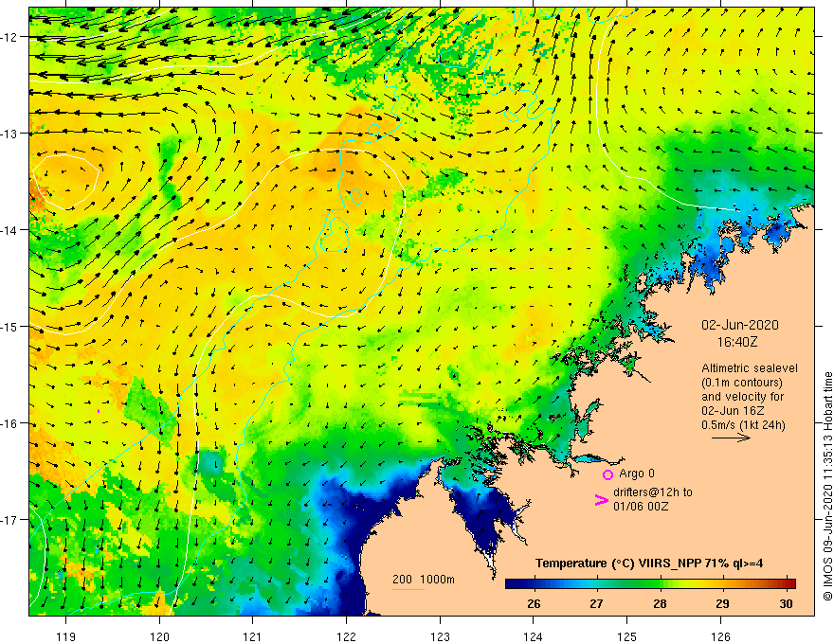Click the longitude axis label 122
The width and height of the screenshot is (834, 644).
346,636
